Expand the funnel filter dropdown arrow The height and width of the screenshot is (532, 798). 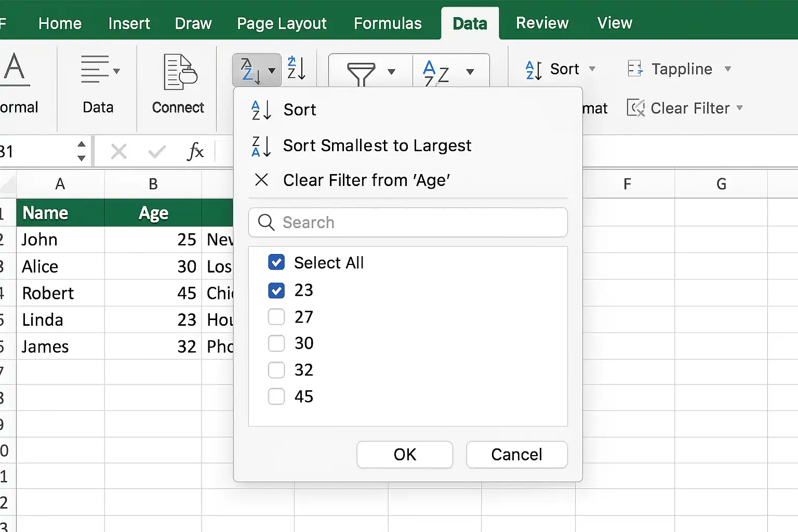point(392,72)
